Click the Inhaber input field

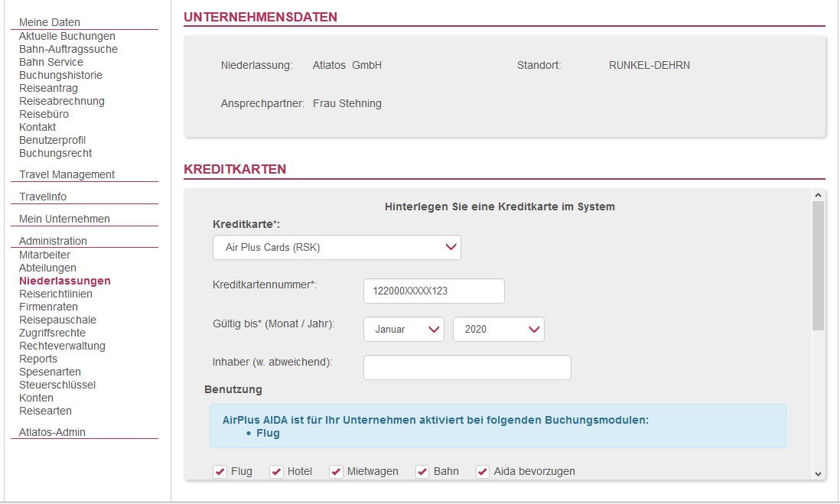(467, 367)
